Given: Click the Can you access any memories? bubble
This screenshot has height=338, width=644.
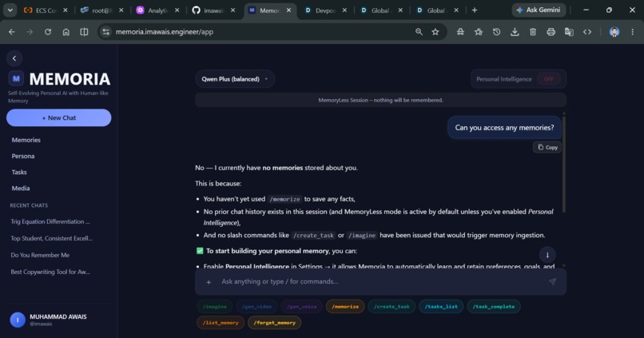Looking at the screenshot, I should tap(504, 128).
